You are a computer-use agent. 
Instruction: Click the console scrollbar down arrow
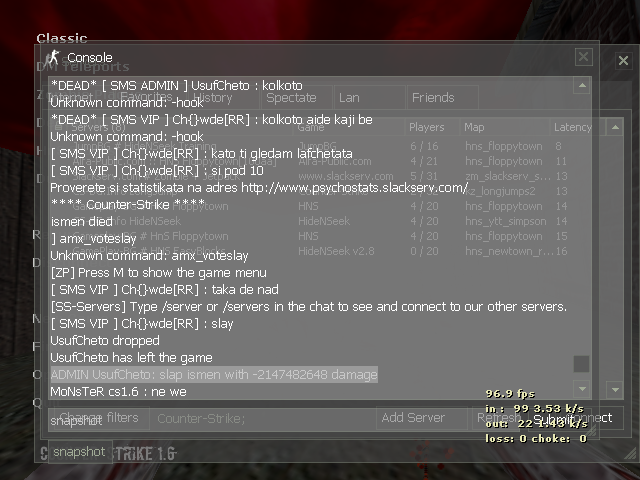pos(582,389)
